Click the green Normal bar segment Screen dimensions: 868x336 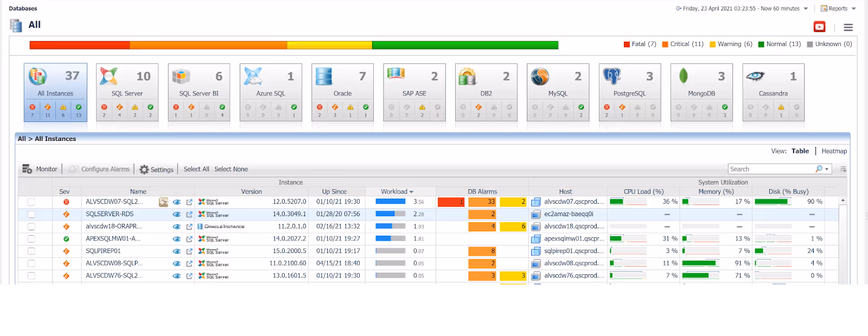tap(465, 45)
